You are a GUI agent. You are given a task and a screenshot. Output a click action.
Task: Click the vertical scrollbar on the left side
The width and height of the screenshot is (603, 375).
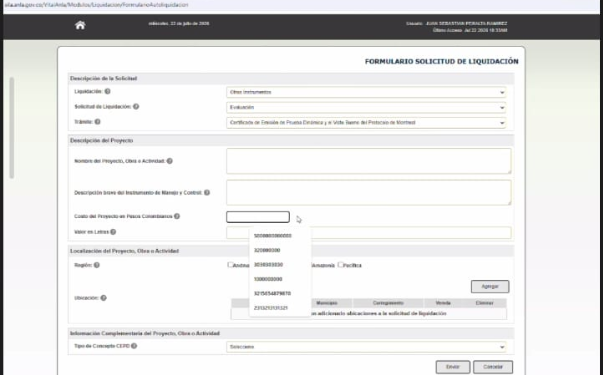(12, 128)
